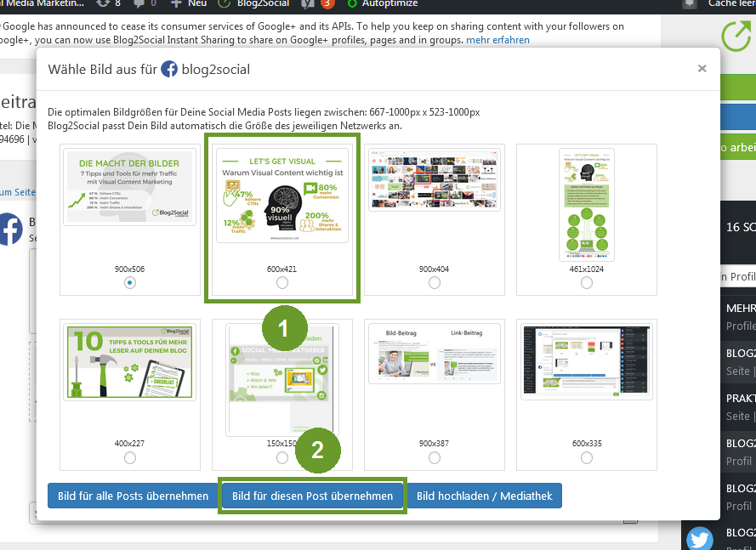Screen dimensions: 756x550
Task: Pick the Die Macht der Bilder thumbnail
Action: (x=130, y=186)
